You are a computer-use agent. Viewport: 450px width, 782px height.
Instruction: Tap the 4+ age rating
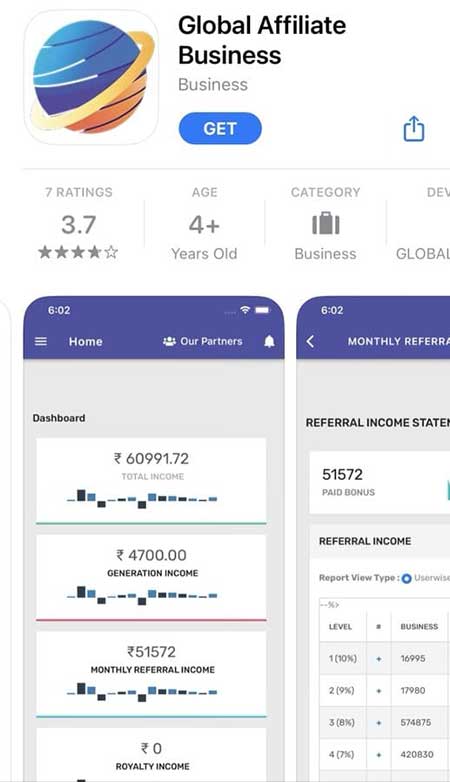click(x=204, y=225)
